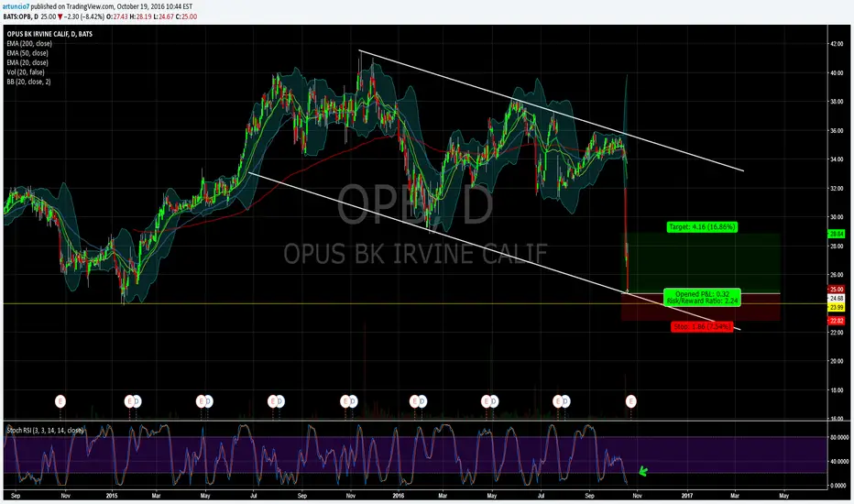Screen dimensions: 854x504
Task: Click the Opened P&L / Risk/Reward Ratio label
Action: pyautogui.click(x=702, y=298)
